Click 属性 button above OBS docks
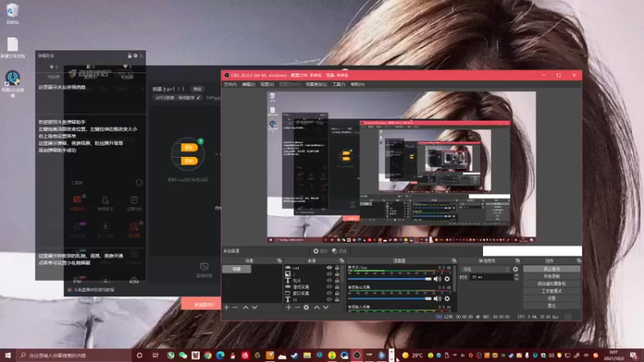Viewport: 644px width, 362px height. (320, 251)
